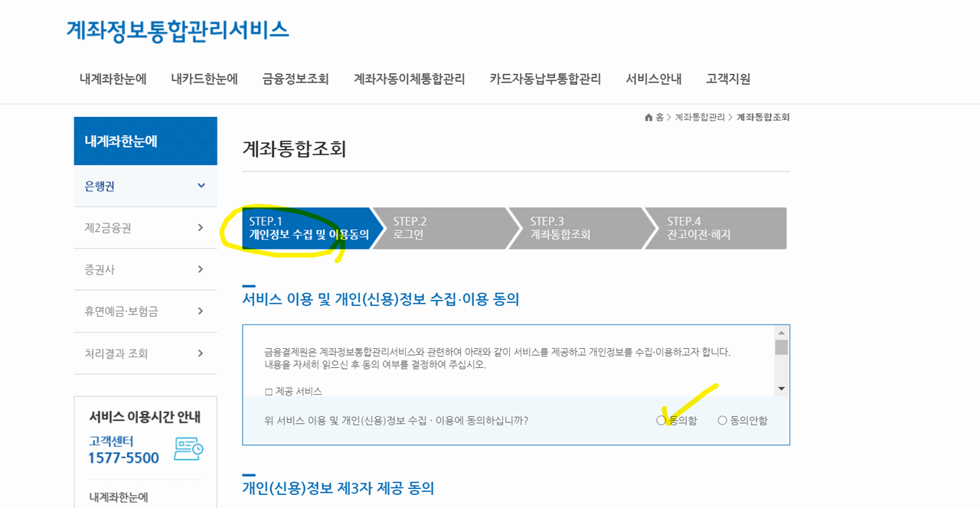Open 처리결과 조회 sidebar item

[x=145, y=353]
